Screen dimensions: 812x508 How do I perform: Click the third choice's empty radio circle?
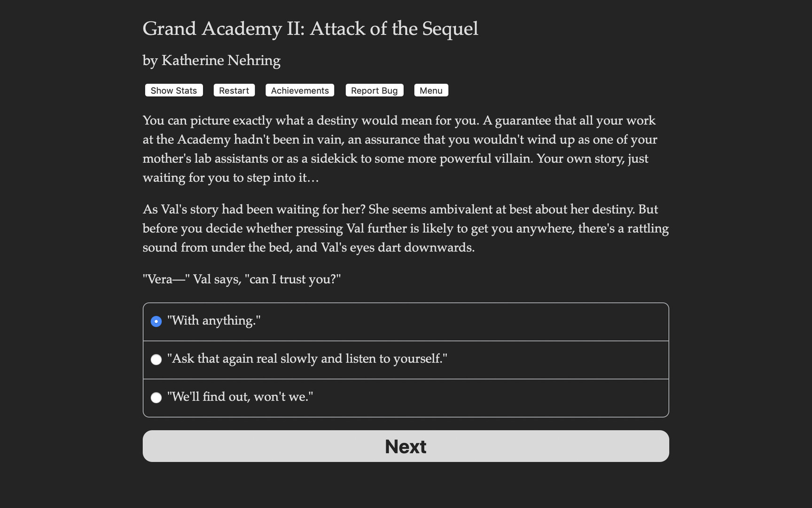click(x=156, y=397)
